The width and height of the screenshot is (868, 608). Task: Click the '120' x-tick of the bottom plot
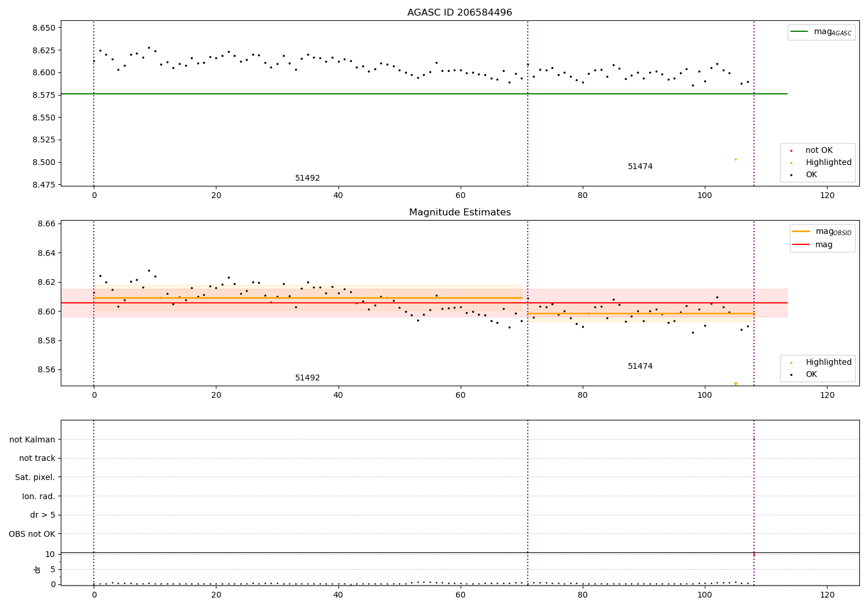[827, 595]
